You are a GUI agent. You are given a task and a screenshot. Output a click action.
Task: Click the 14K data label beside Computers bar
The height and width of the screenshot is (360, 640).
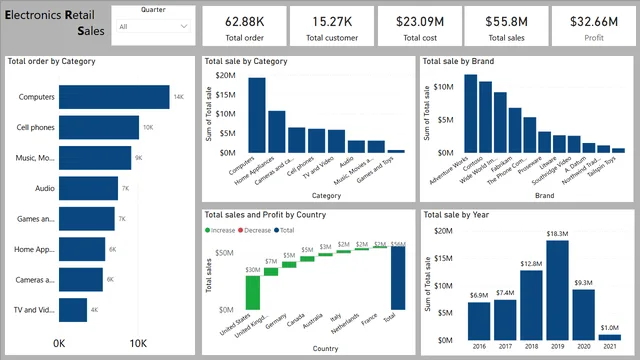click(x=179, y=97)
